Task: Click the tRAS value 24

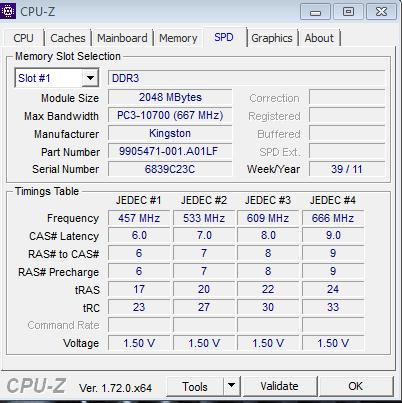Action: (333, 289)
